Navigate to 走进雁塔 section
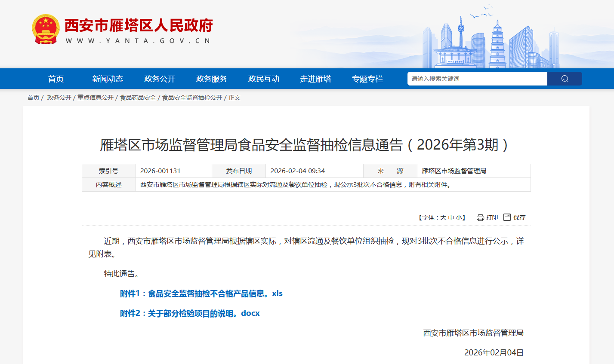Screen dimensions: 614x364 coord(316,79)
